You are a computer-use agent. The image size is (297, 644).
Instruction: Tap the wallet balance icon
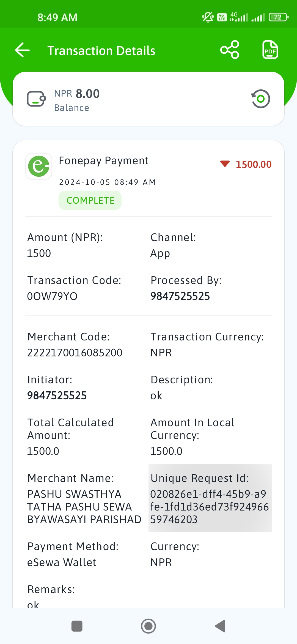pos(36,99)
